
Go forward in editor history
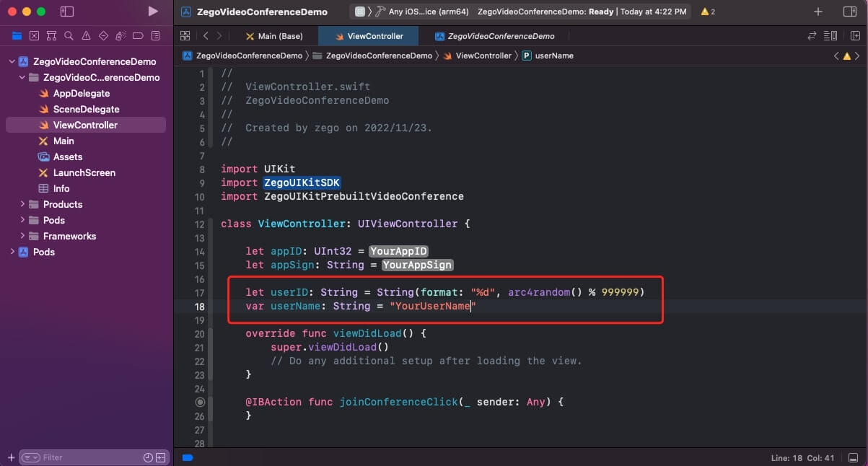(219, 35)
